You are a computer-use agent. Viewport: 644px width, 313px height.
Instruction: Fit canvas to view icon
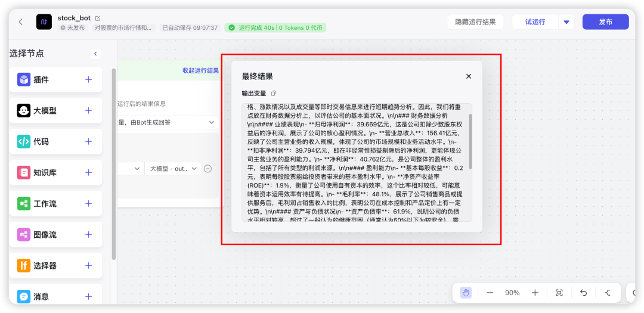[x=559, y=293]
